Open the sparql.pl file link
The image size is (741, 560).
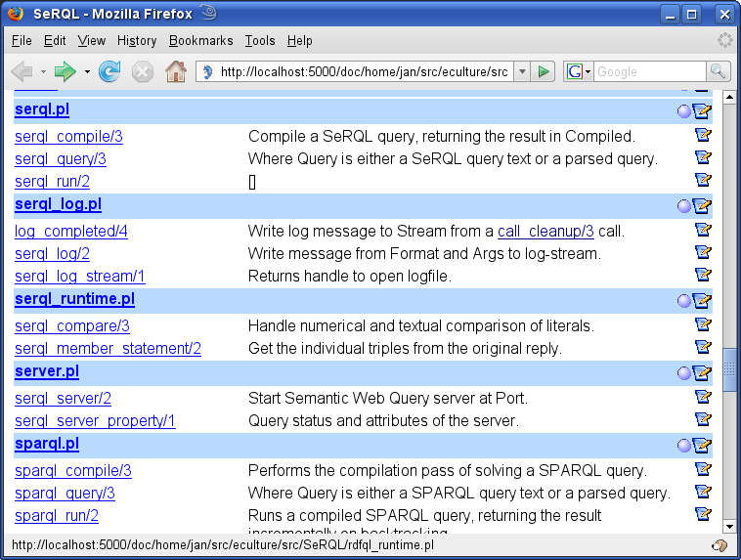47,444
